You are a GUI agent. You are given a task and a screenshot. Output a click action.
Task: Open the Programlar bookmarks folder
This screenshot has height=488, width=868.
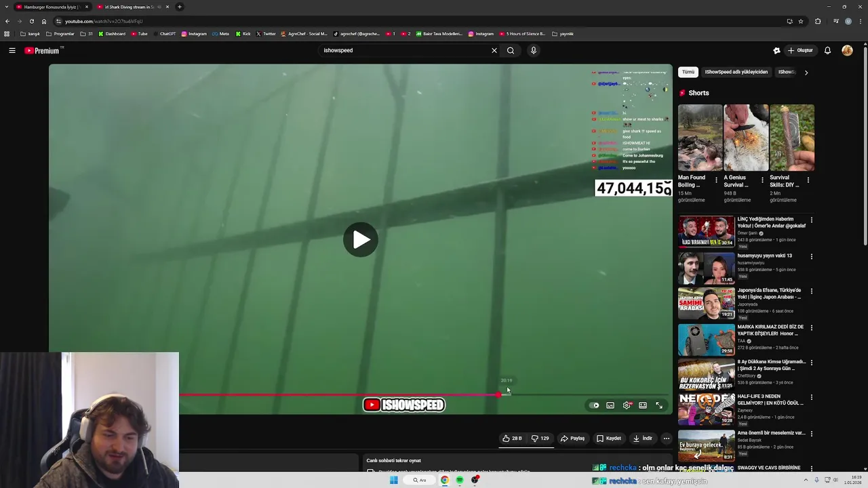60,34
